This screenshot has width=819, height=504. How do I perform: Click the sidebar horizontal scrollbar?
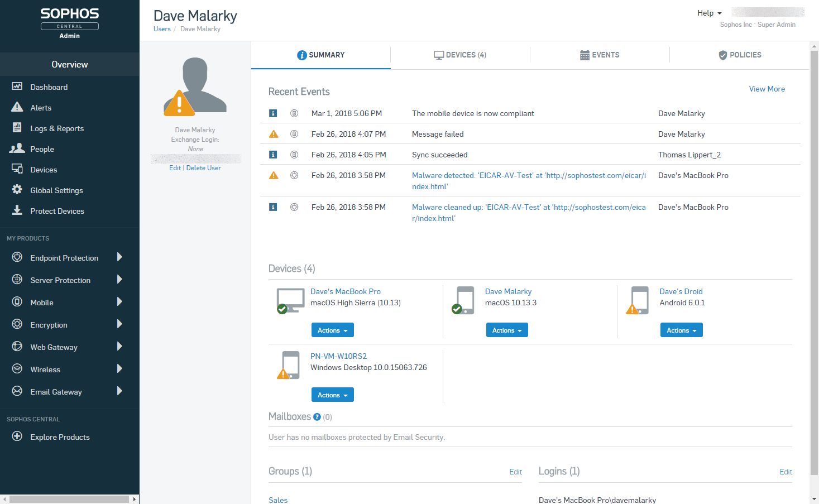[x=70, y=499]
